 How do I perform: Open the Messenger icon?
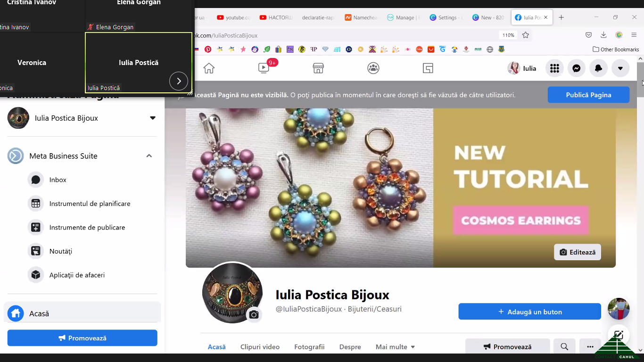[x=576, y=68]
